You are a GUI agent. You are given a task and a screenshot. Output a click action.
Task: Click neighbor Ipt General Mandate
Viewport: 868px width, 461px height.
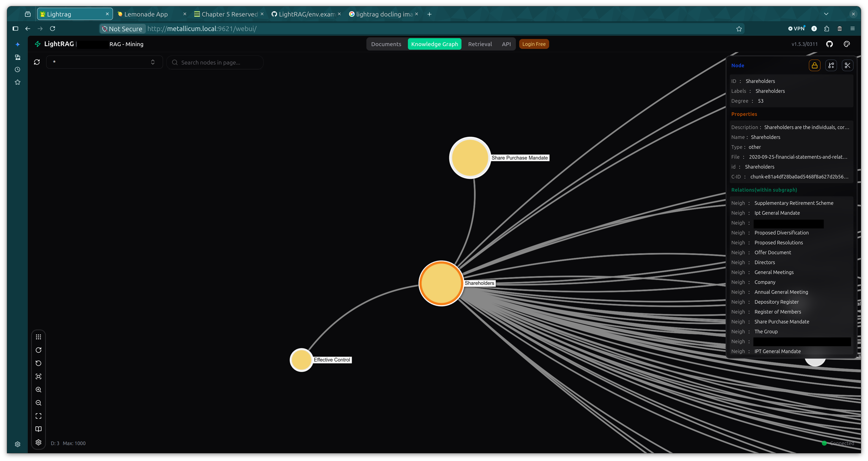777,213
